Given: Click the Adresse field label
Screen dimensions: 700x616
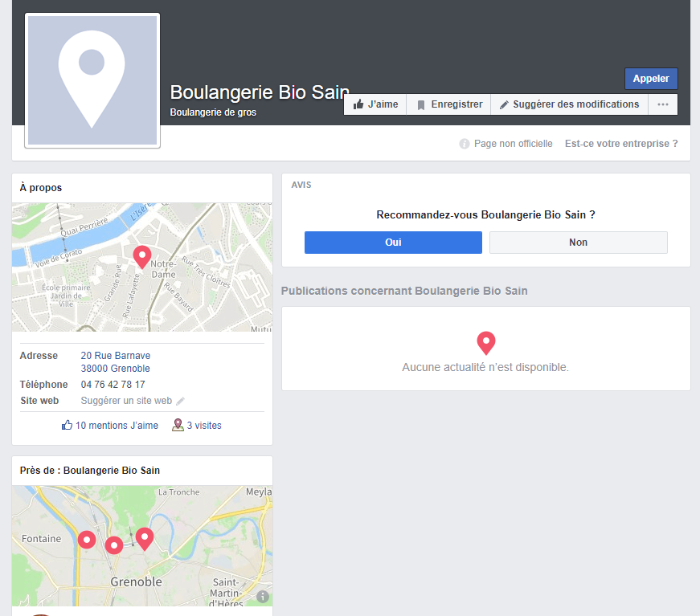Looking at the screenshot, I should point(39,356).
